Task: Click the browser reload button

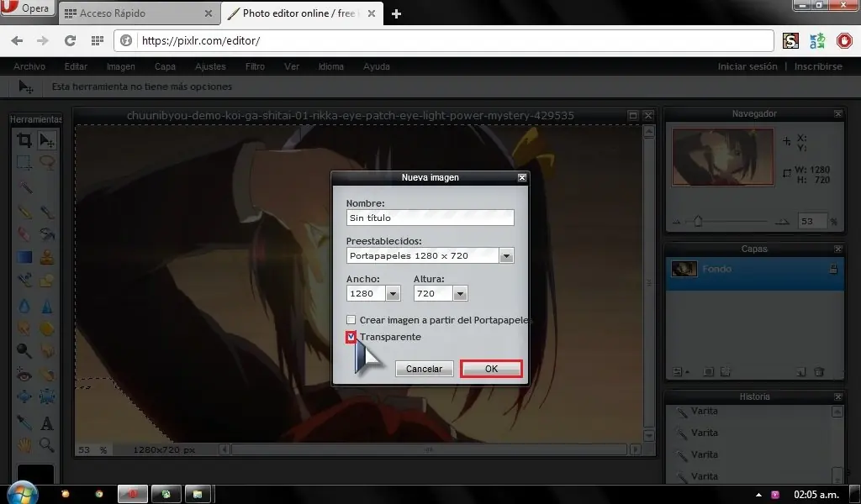Action: pos(70,40)
